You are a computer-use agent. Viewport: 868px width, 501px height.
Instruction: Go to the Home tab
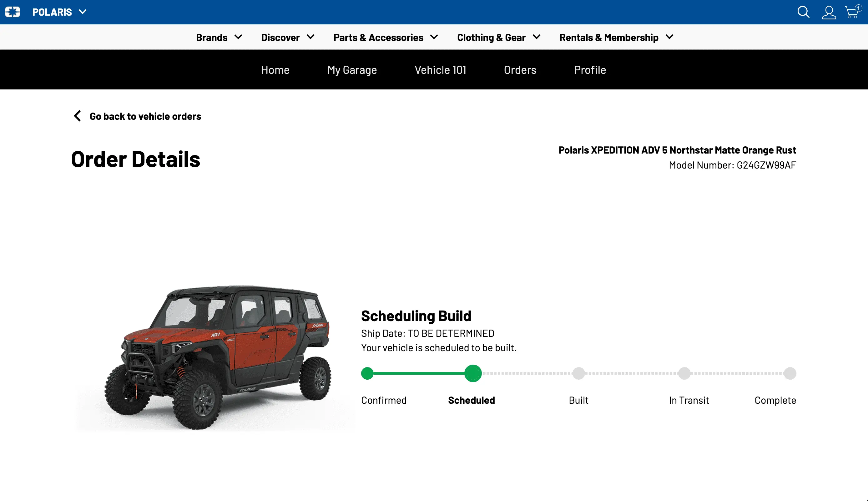pos(275,70)
